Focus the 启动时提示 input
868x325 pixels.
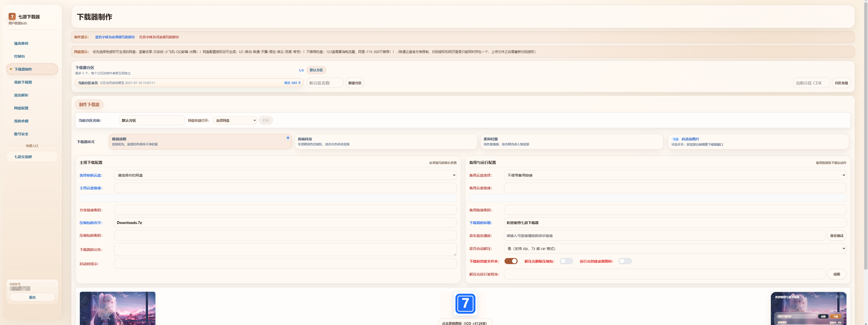click(x=285, y=264)
